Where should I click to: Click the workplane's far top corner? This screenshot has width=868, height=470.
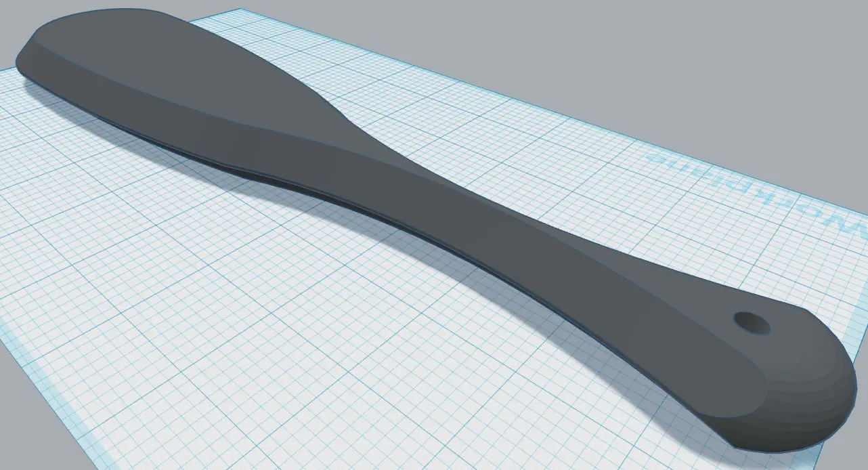point(238,11)
